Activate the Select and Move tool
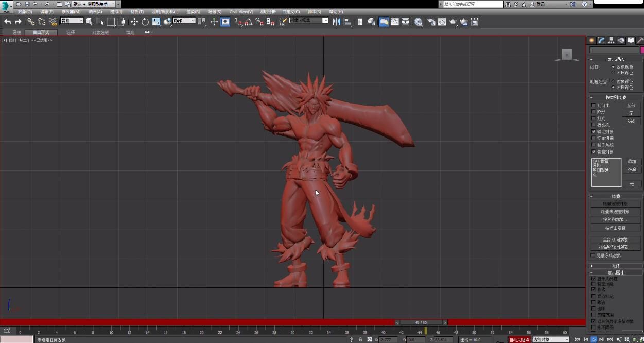The image size is (644, 343). pyautogui.click(x=134, y=22)
